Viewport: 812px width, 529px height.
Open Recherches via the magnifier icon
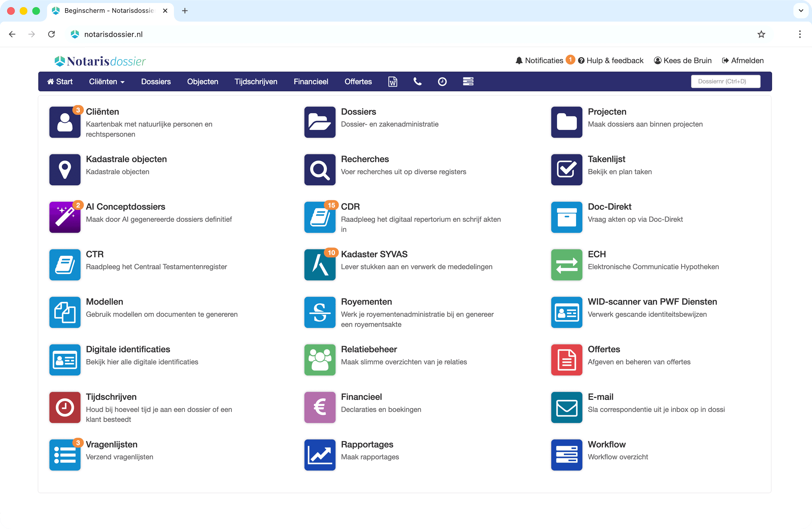pyautogui.click(x=319, y=169)
